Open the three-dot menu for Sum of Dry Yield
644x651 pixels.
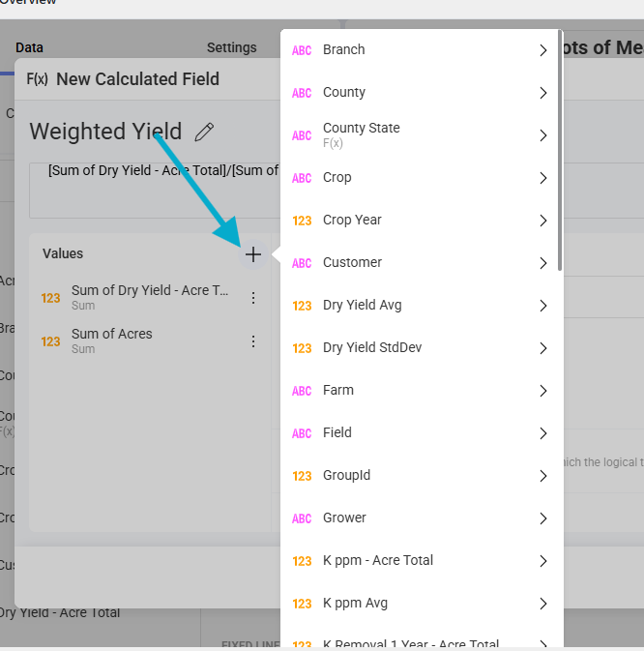coord(253,298)
